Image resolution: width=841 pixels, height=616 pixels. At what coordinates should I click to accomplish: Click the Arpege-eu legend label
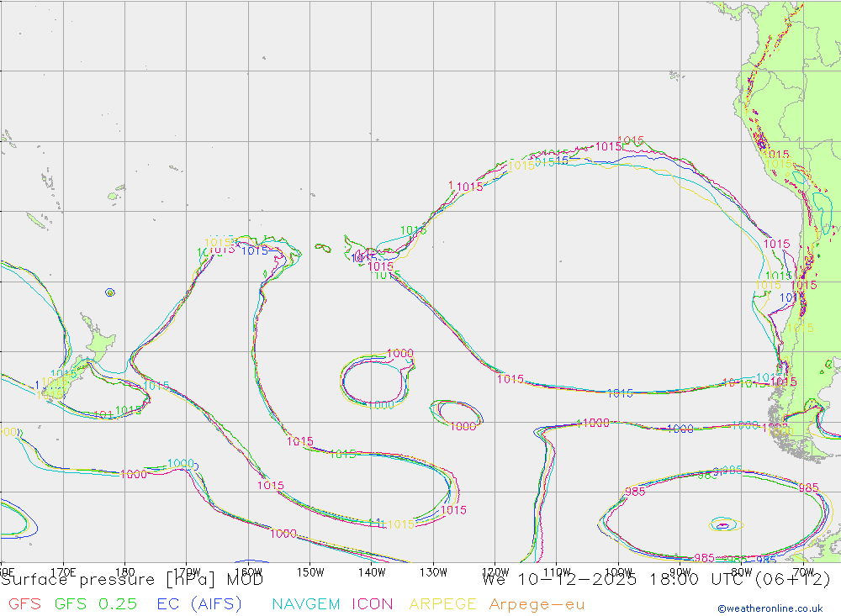[x=537, y=605]
